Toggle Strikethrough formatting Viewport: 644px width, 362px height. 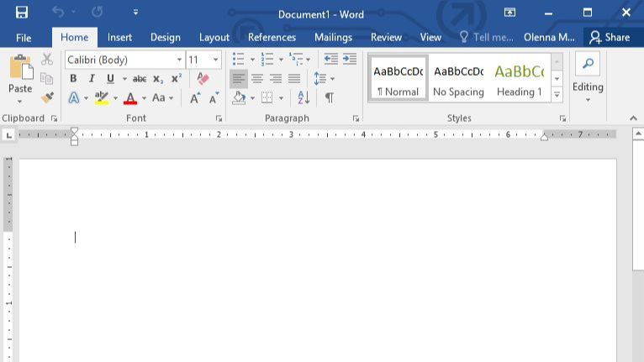pyautogui.click(x=139, y=79)
